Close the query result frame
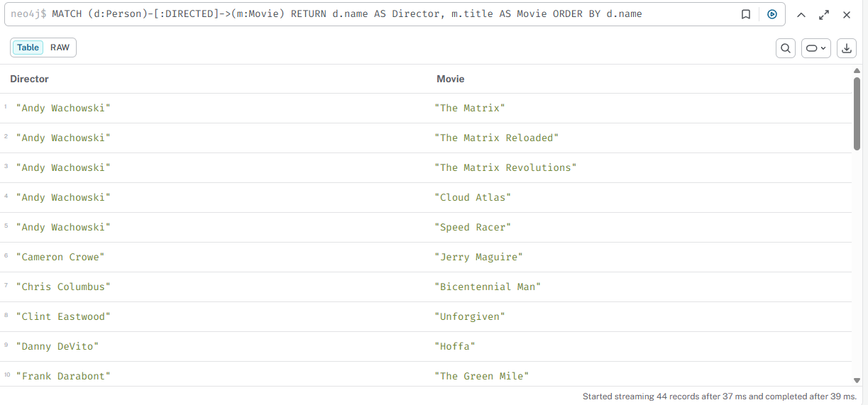 [x=847, y=15]
